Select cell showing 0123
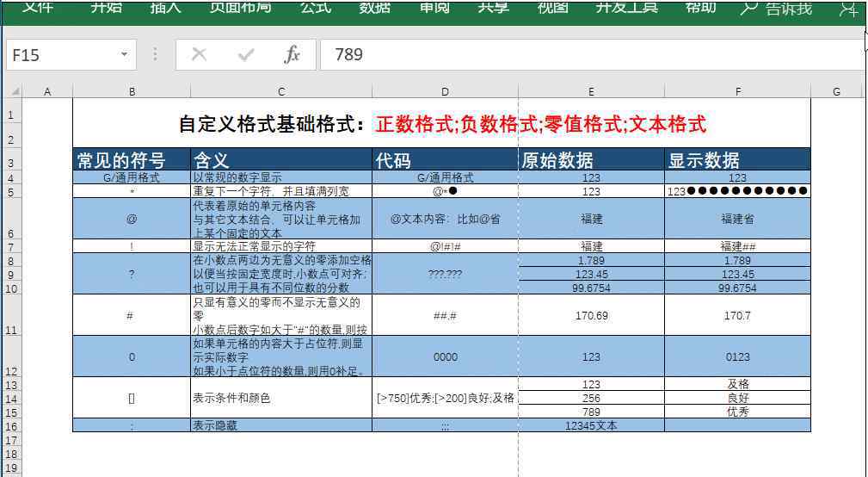 [x=738, y=356]
